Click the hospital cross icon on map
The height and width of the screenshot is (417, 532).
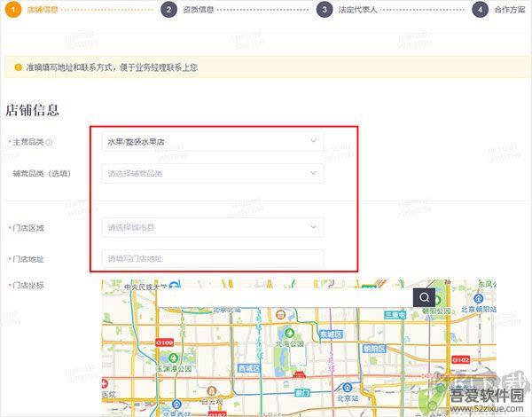(x=105, y=384)
